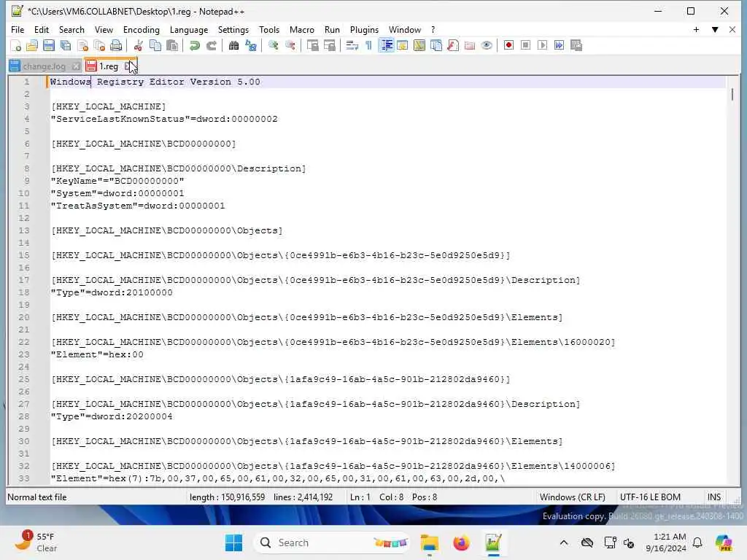Open the Document Map icon
This screenshot has height=560, width=747.
pos(419,45)
